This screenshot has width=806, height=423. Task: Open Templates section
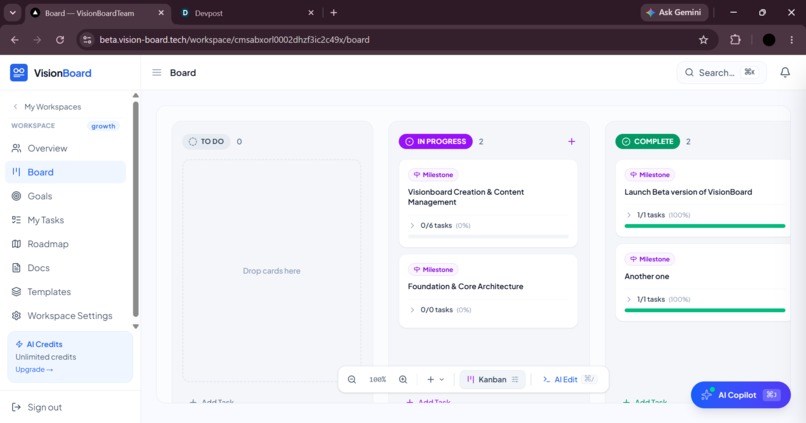click(x=65, y=291)
